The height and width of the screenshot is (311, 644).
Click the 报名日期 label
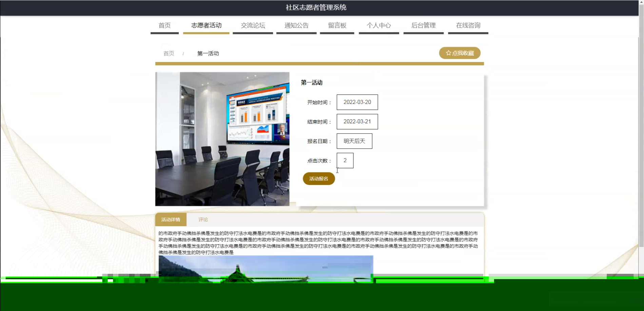319,141
